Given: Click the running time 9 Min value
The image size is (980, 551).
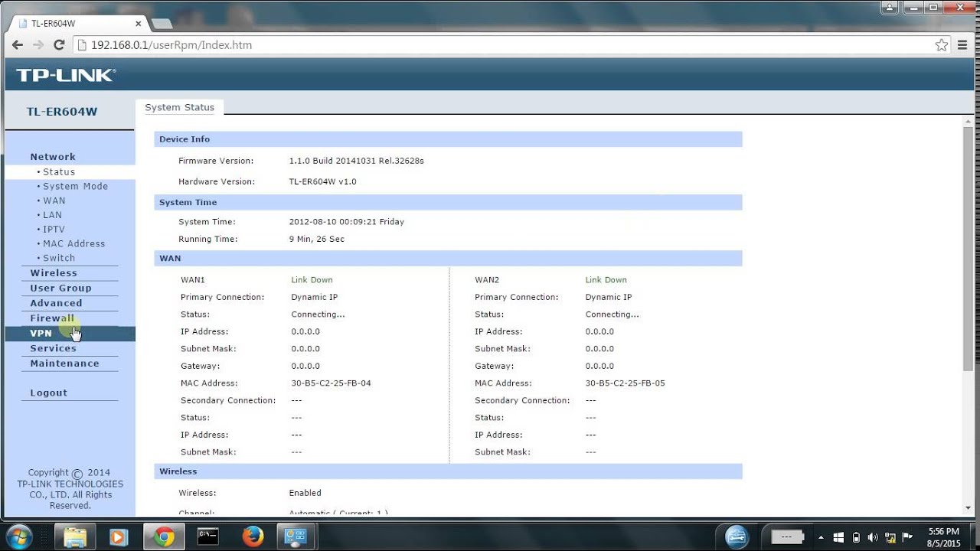Looking at the screenshot, I should pos(316,240).
